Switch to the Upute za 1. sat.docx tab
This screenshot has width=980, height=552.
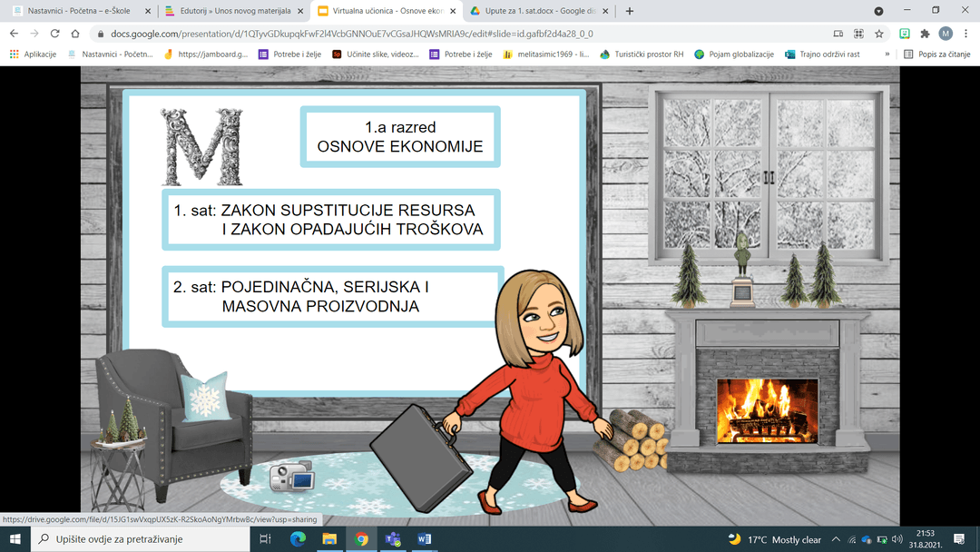click(534, 11)
